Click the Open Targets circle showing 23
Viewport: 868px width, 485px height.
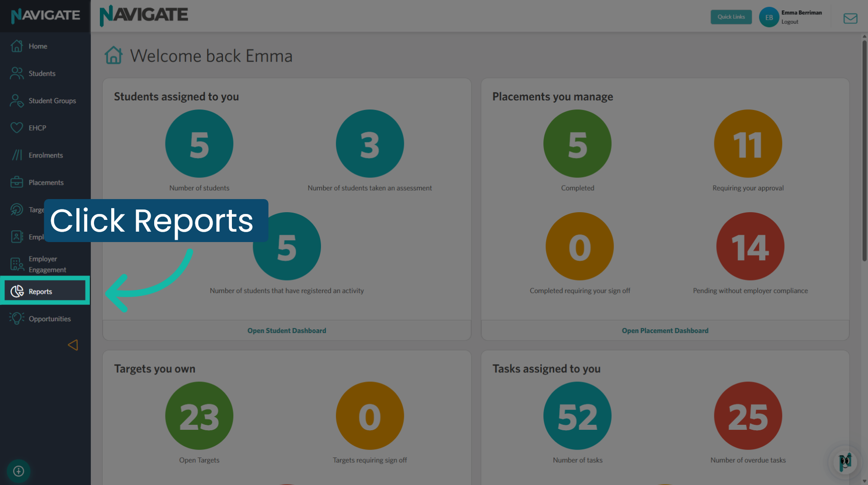199,416
